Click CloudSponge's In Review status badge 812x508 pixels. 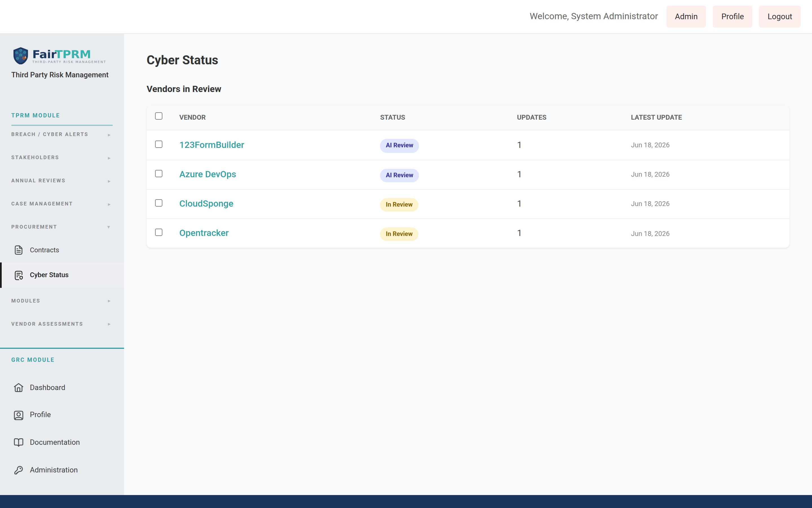(399, 204)
